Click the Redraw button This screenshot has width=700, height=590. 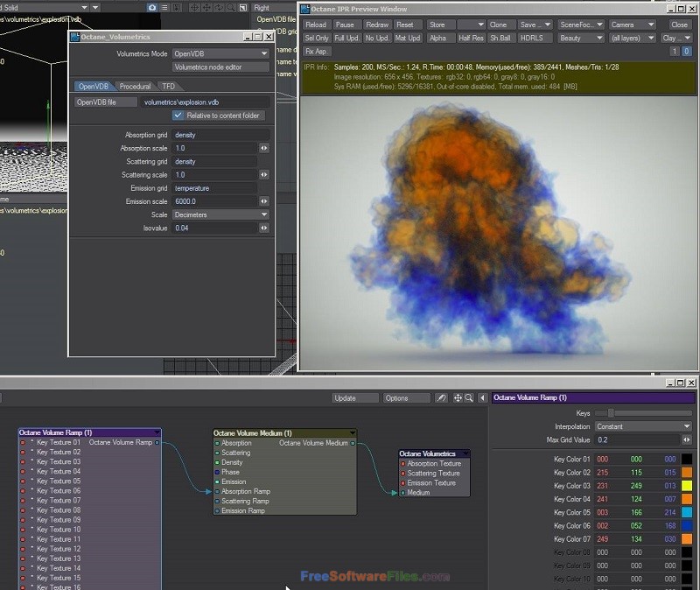[x=377, y=25]
